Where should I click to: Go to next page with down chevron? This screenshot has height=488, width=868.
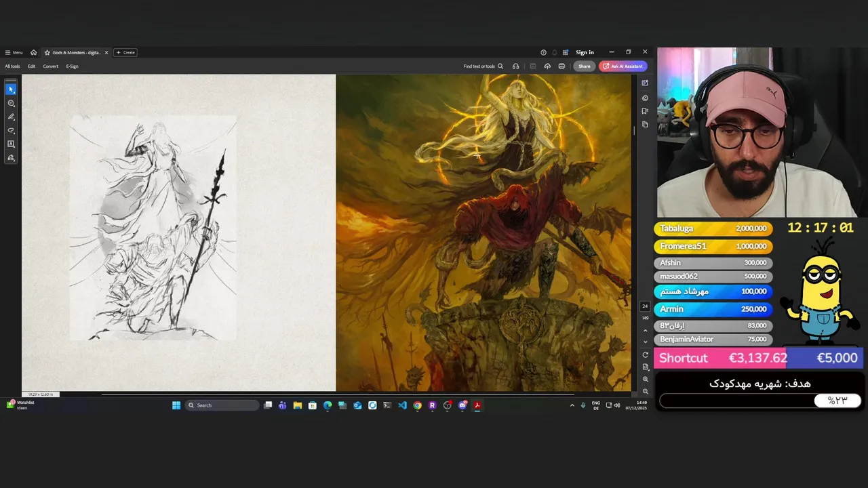click(645, 342)
